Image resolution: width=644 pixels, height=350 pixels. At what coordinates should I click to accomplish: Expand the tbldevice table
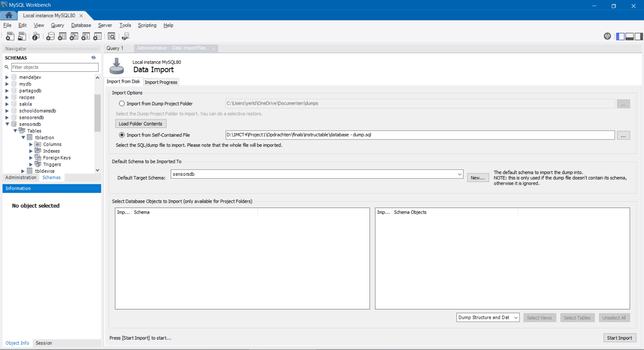[23, 171]
